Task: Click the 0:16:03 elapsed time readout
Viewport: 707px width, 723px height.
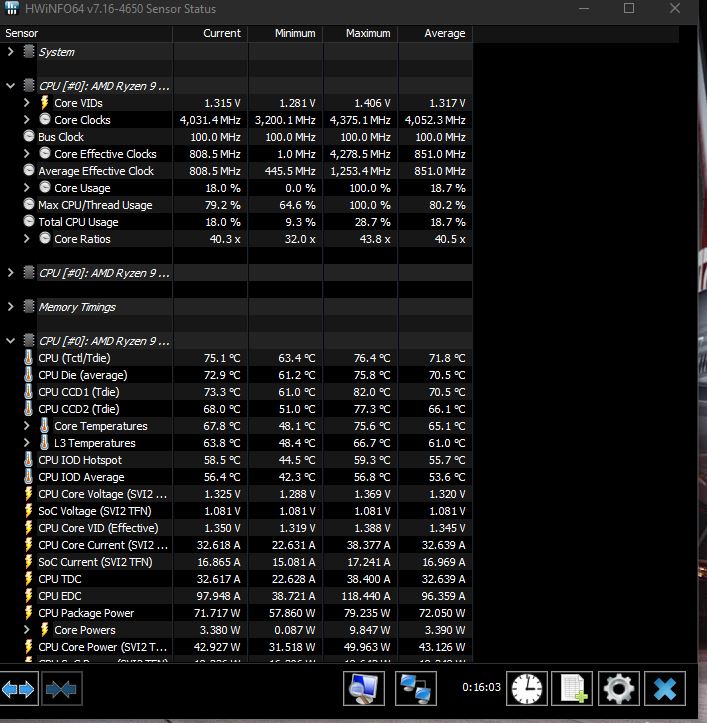Action: [481, 687]
